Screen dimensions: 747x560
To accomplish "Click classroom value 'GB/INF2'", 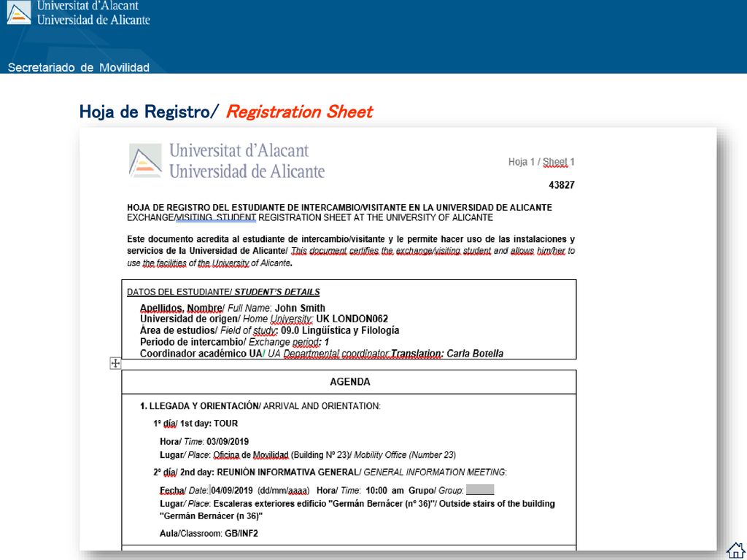I will click(x=241, y=533).
